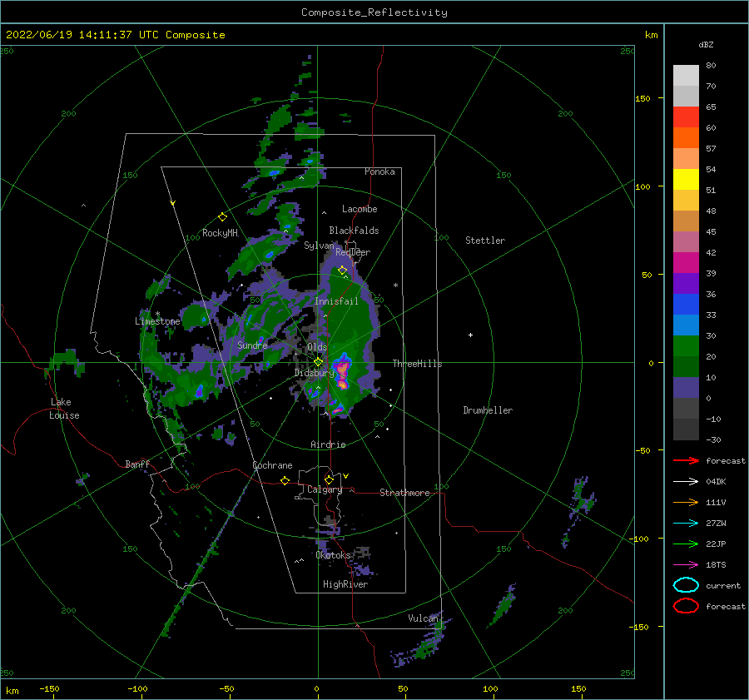This screenshot has height=700, width=749.
Task: Click the yellow diamond marker above Calgary
Action: (329, 479)
